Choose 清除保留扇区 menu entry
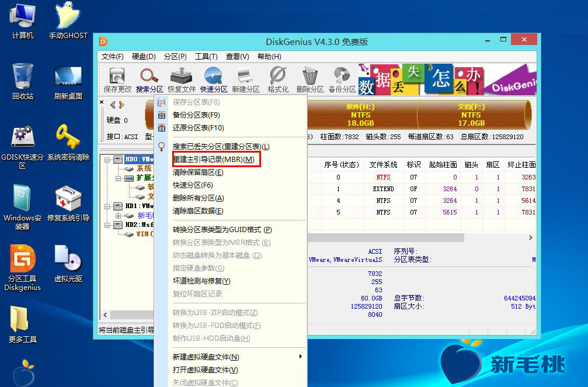 [231, 172]
